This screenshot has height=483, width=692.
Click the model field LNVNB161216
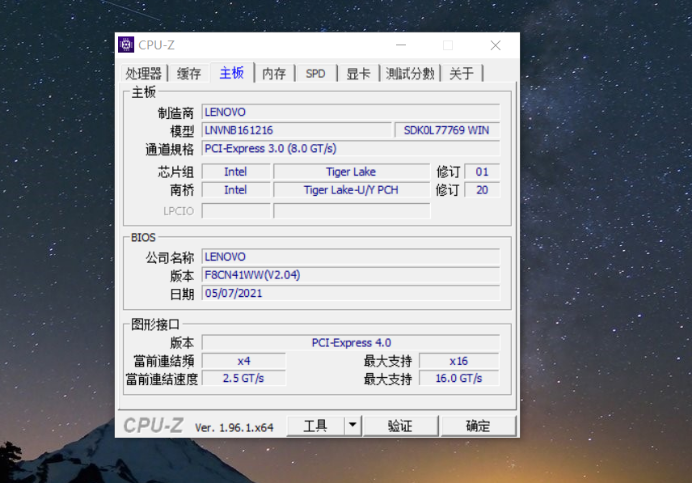[x=296, y=130]
